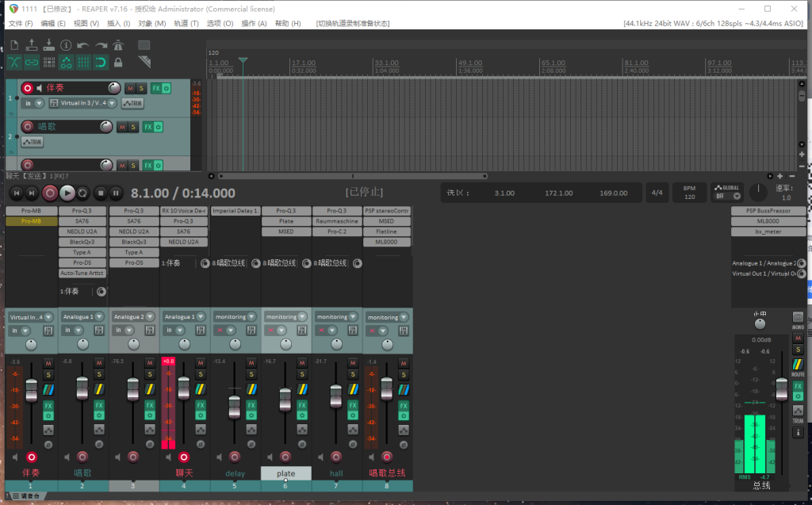Viewport: 812px width, 505px height.
Task: Open project info settings icon
Action: pyautogui.click(x=66, y=45)
